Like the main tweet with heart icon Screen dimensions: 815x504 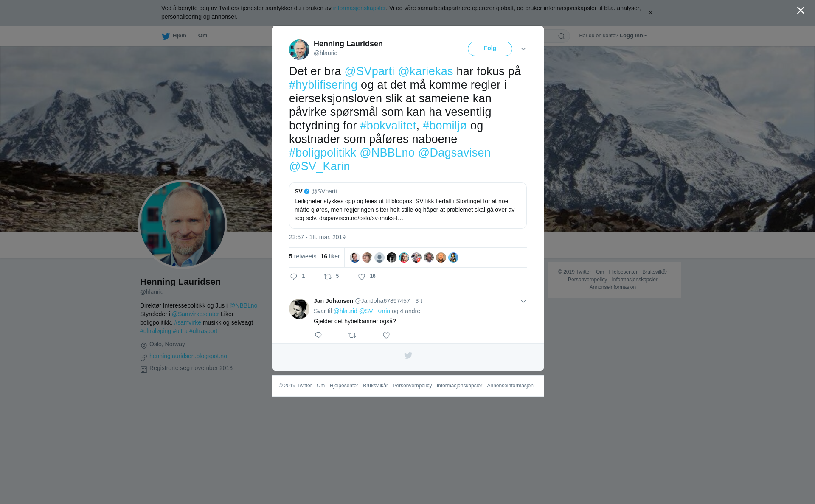[x=362, y=277]
